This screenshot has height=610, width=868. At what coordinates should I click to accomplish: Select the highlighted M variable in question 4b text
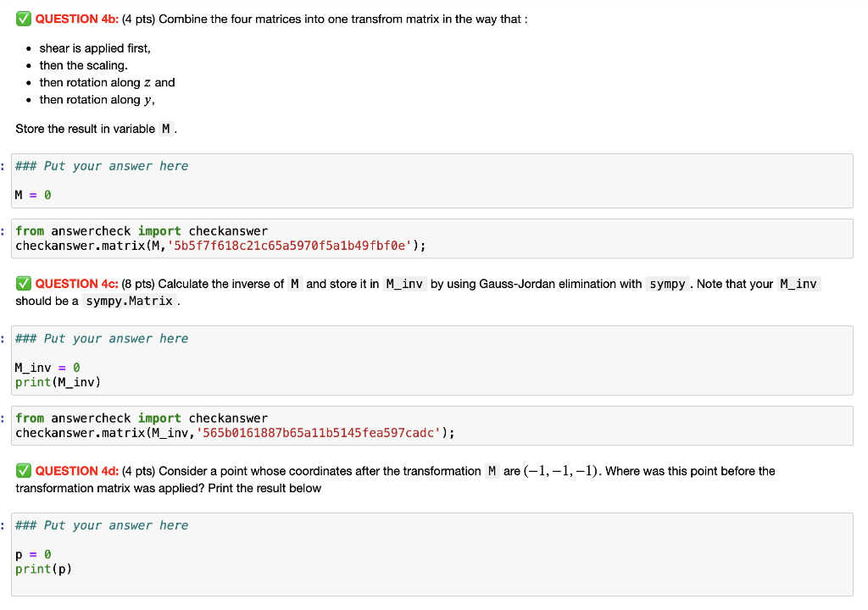coord(166,128)
